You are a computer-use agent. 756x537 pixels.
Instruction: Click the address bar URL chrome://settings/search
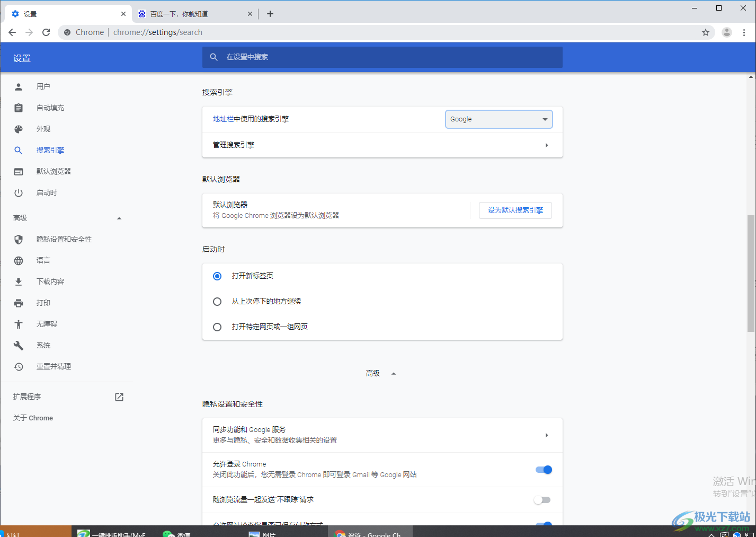click(x=158, y=32)
